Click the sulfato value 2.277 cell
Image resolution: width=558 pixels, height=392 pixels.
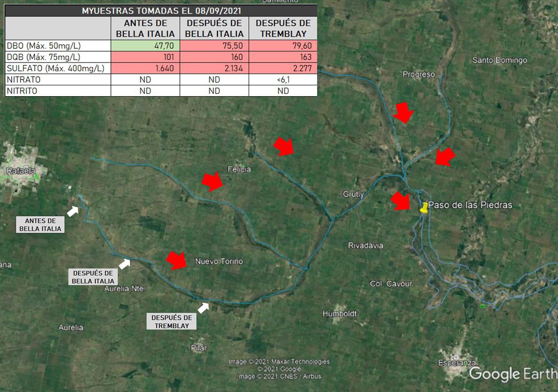click(x=283, y=68)
